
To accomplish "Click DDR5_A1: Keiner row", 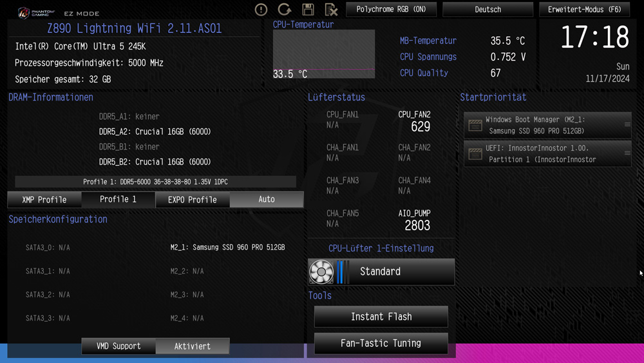I will 129,116.
